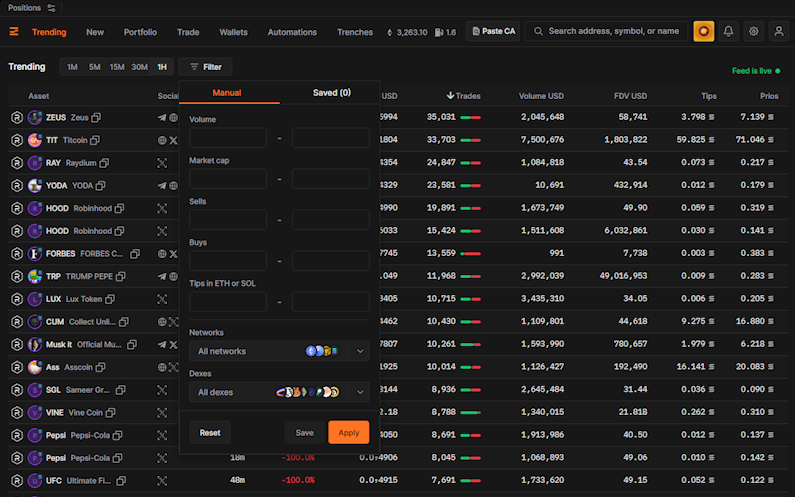Select the 1M timeframe
Image resolution: width=795 pixels, height=497 pixels.
click(72, 67)
